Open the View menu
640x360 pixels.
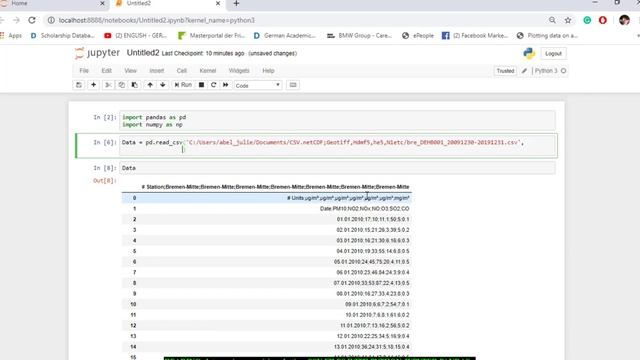[x=131, y=71]
